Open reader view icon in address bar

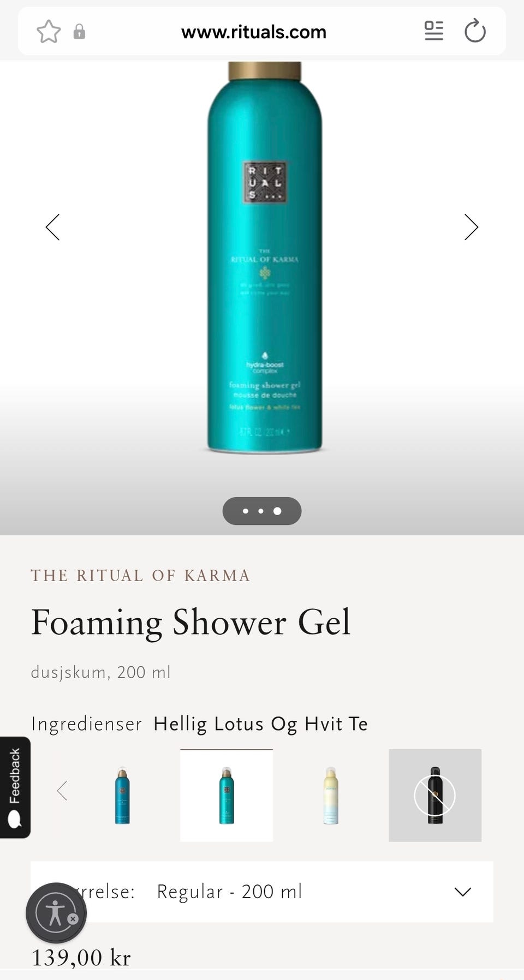point(434,31)
